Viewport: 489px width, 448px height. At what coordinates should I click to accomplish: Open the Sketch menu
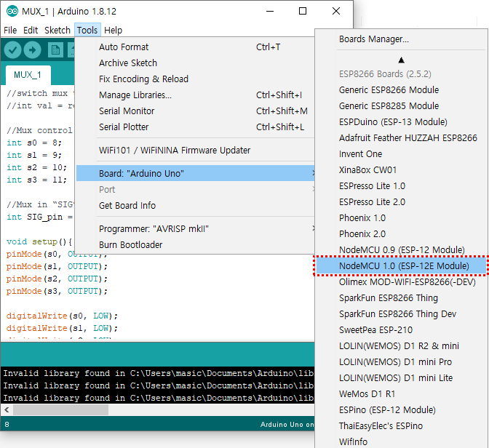57,31
